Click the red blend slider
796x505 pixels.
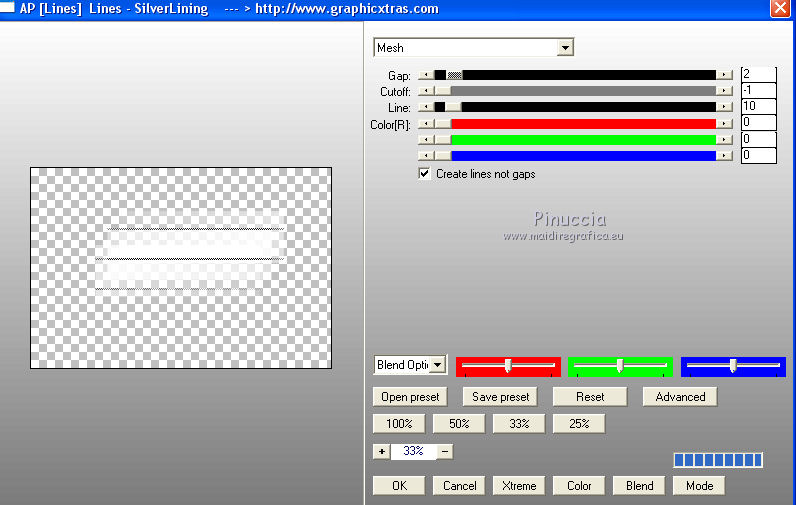click(x=508, y=366)
